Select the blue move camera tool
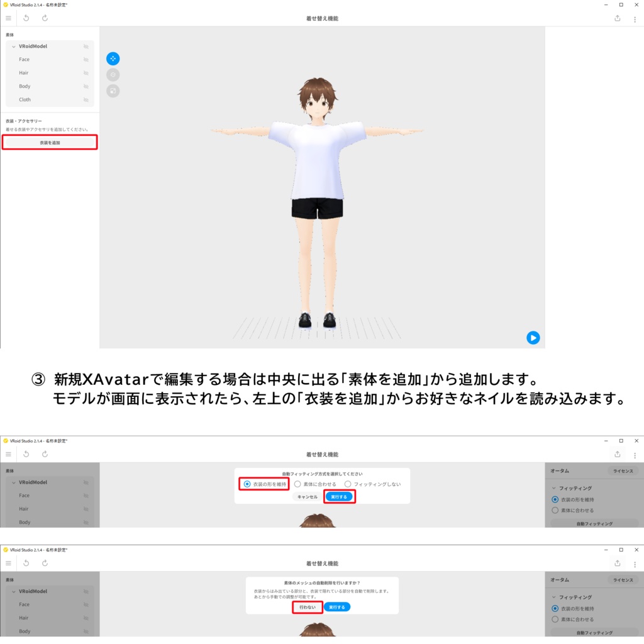Image resolution: width=644 pixels, height=644 pixels. point(113,58)
